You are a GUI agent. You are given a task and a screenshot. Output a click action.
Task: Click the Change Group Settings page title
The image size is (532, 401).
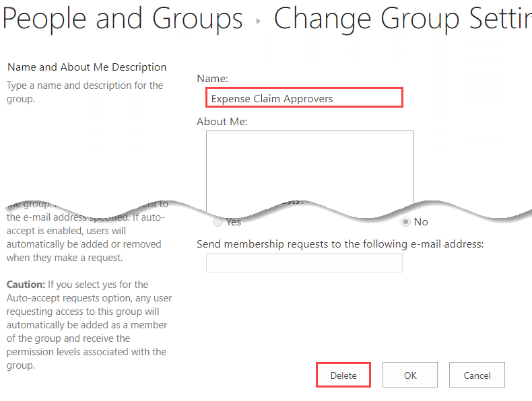pos(401,19)
